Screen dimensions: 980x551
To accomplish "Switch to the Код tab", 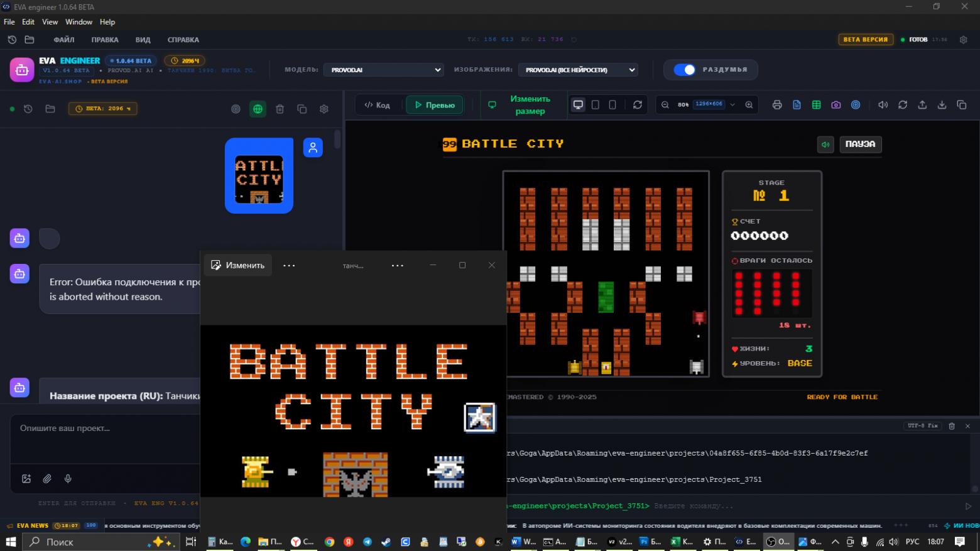I will point(378,105).
